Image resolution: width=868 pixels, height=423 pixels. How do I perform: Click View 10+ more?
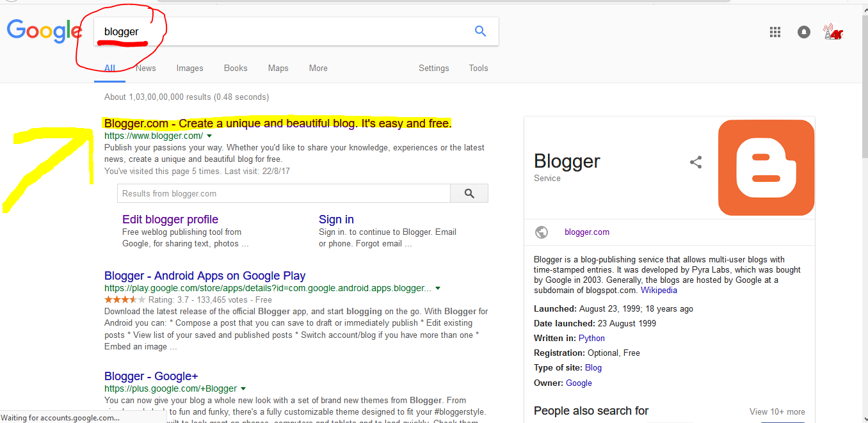coord(777,411)
